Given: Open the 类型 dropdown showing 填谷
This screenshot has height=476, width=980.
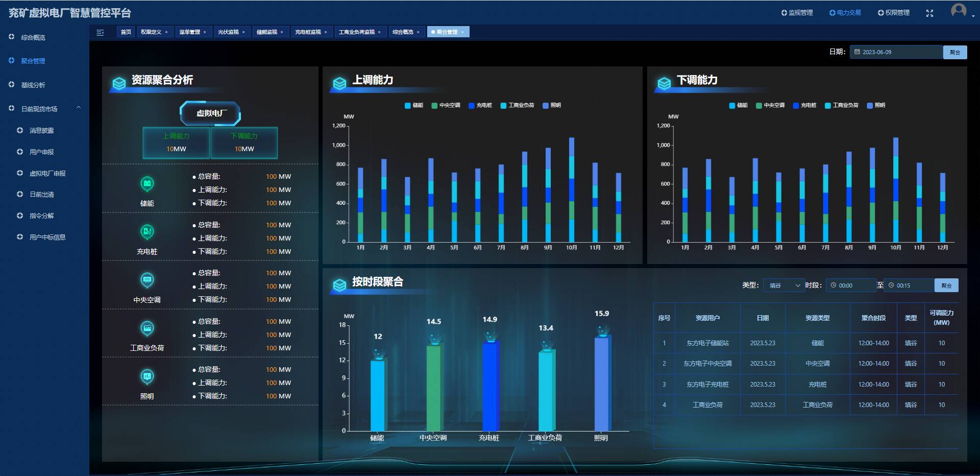Looking at the screenshot, I should pyautogui.click(x=784, y=285).
